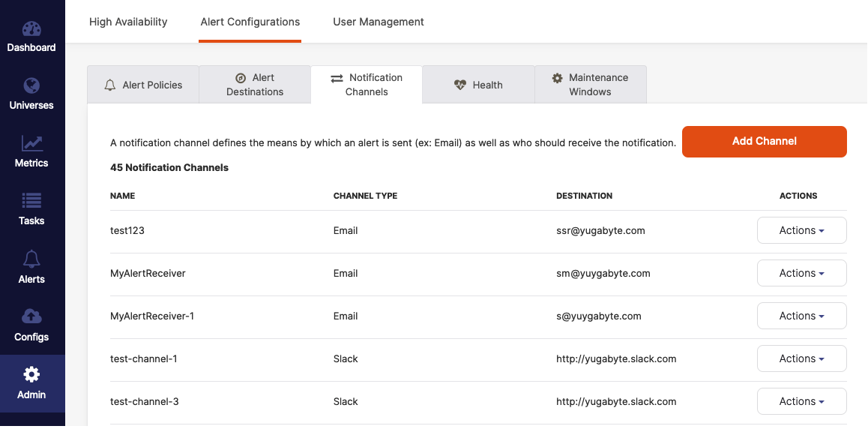Go to Universes globe icon
This screenshot has height=435, width=868.
coord(31,86)
